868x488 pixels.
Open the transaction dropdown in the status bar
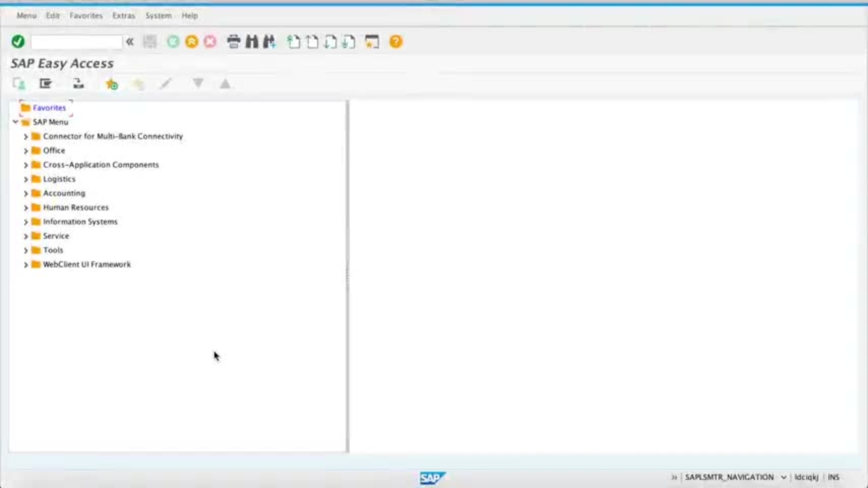click(x=783, y=477)
